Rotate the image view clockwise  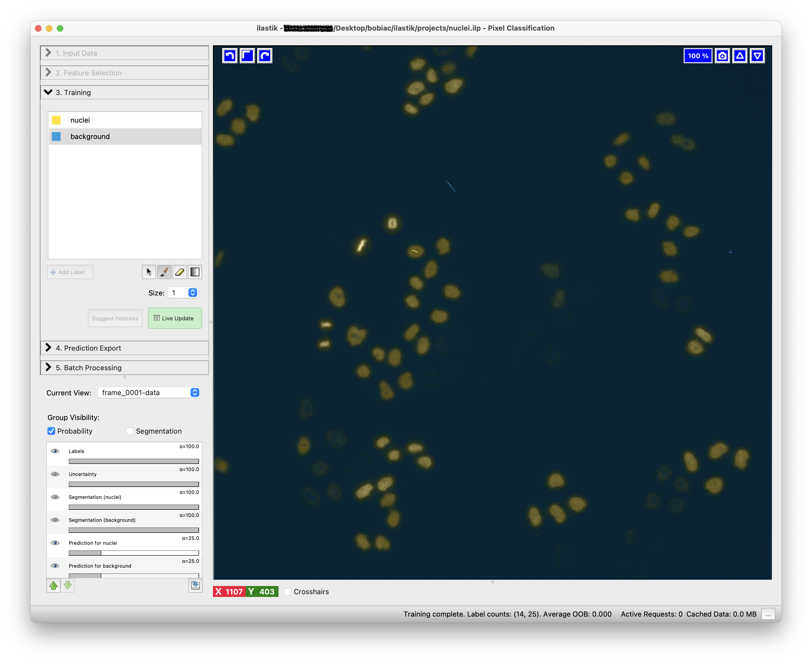265,56
